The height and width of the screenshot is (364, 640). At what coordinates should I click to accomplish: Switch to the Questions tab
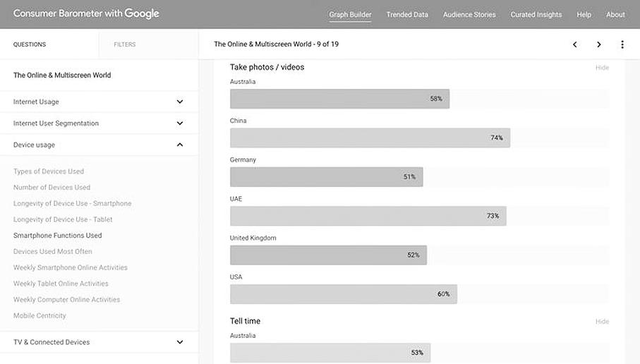pos(30,44)
